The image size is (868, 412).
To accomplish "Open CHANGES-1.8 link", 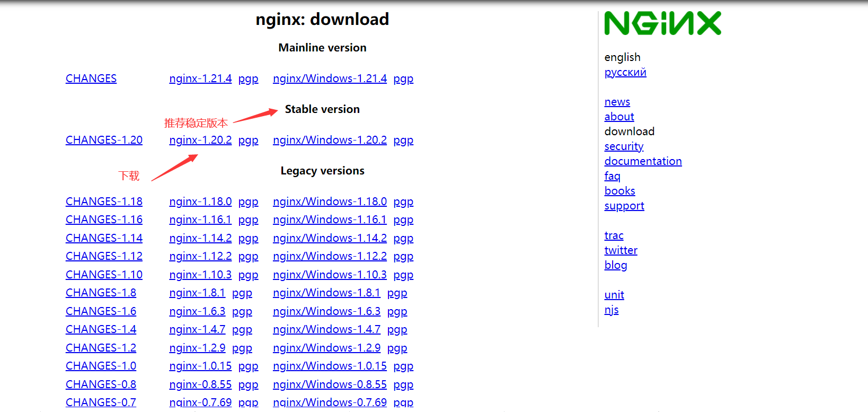I will (x=101, y=293).
